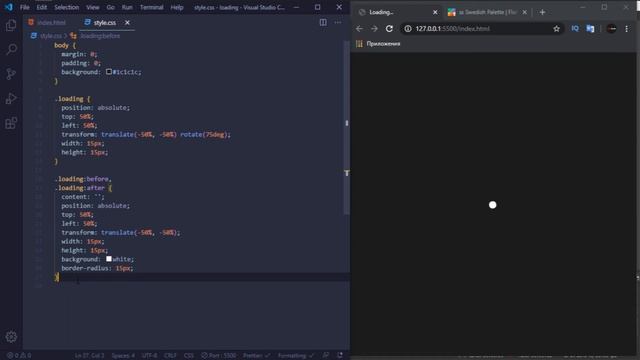
Task: Click the Port: 5500 Live Server status
Action: point(218,356)
